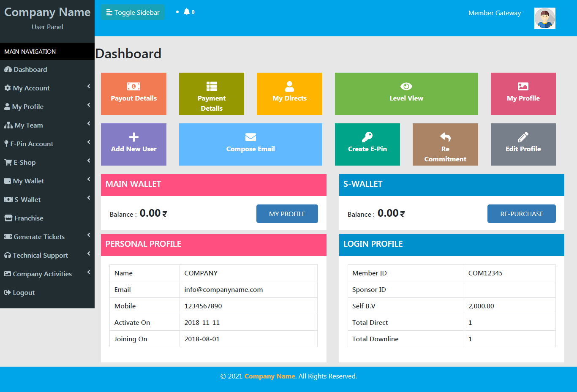Image resolution: width=577 pixels, height=392 pixels.
Task: Open Payout Details tile
Action: click(x=133, y=93)
